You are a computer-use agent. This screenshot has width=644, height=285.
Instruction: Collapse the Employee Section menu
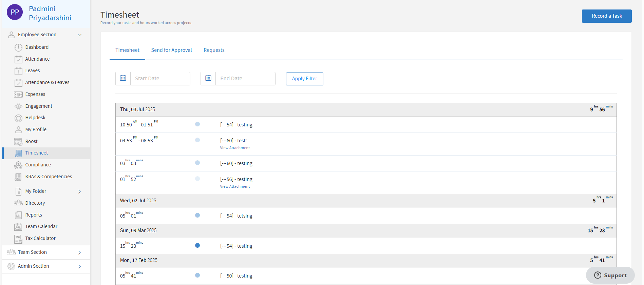tap(79, 35)
